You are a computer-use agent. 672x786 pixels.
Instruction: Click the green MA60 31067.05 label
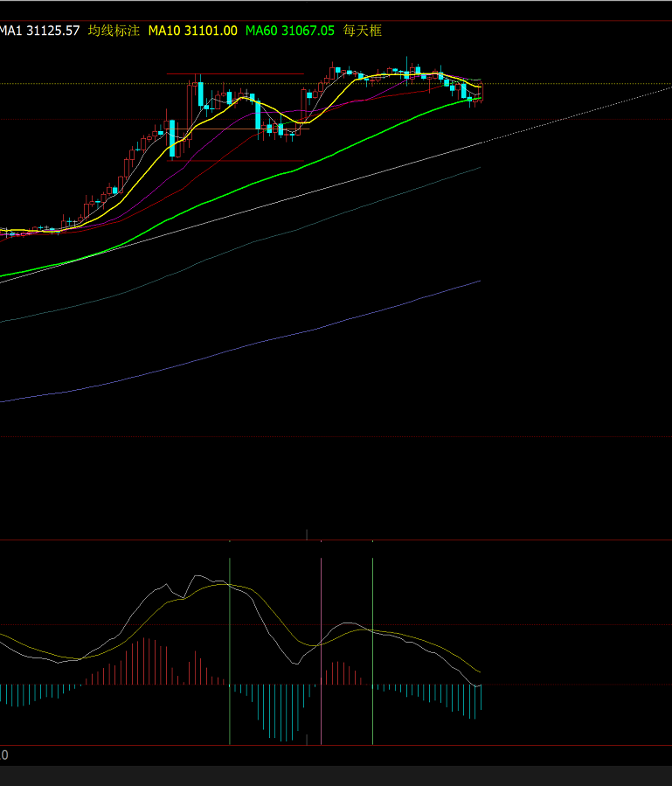tap(289, 31)
